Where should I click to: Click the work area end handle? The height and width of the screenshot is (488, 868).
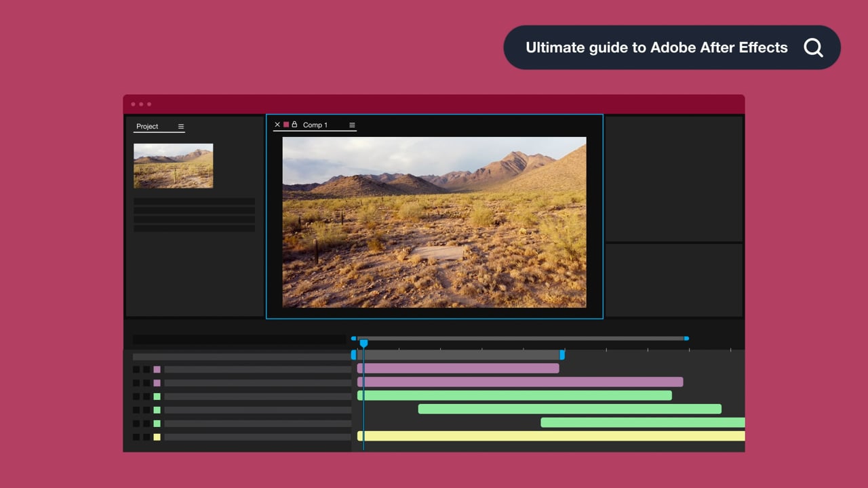pos(561,354)
